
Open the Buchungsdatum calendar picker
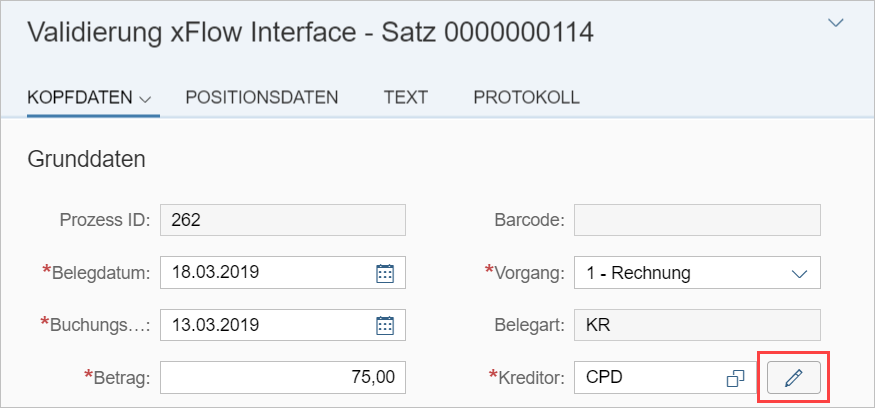[385, 325]
